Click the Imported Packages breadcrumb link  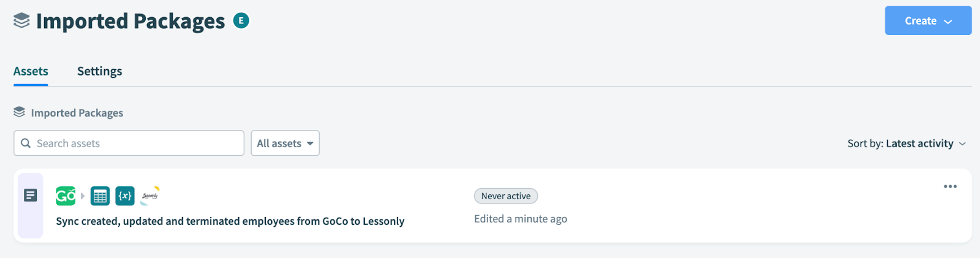pos(77,113)
